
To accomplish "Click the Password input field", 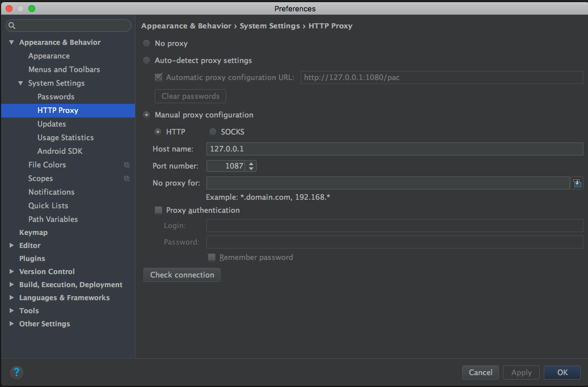I will (395, 242).
